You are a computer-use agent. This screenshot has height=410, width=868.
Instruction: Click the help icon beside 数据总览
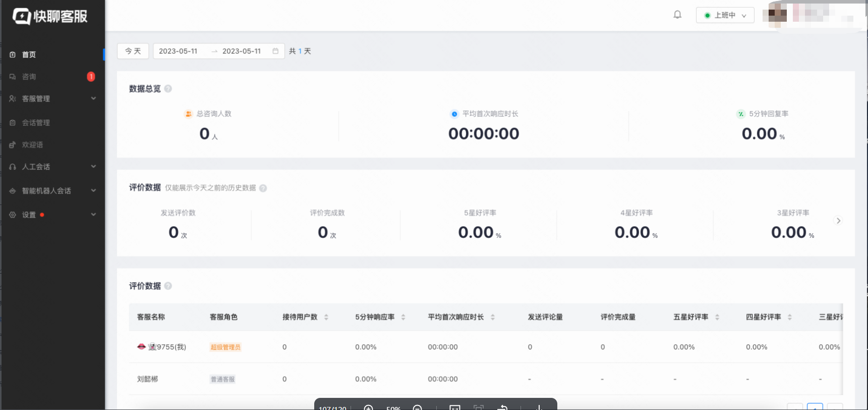[168, 89]
